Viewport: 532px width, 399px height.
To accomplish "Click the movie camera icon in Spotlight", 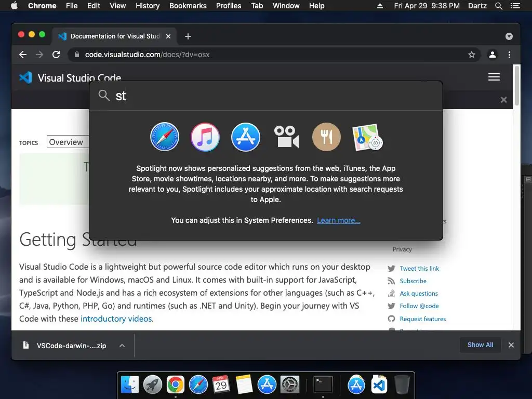I will point(286,137).
